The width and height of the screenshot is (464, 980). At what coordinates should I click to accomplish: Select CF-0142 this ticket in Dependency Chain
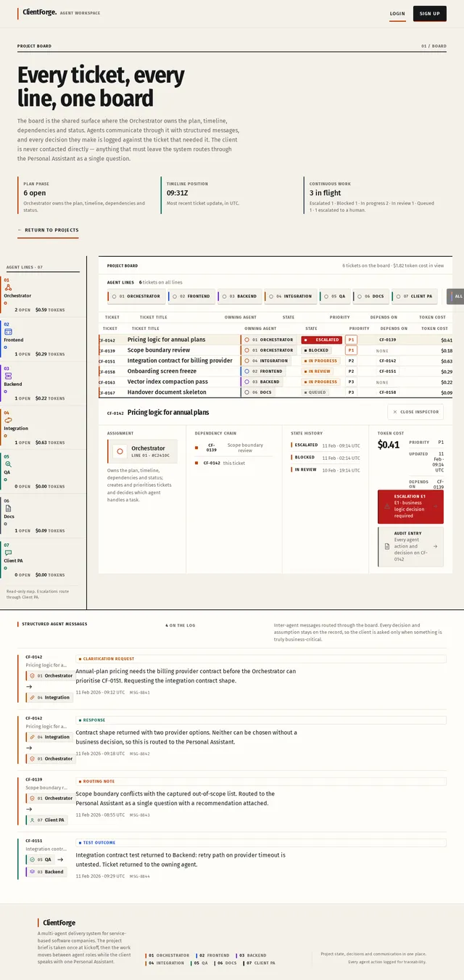point(234,463)
